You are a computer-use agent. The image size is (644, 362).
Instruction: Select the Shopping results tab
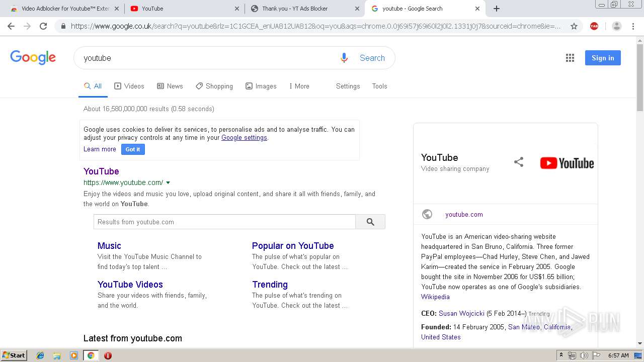tap(214, 86)
